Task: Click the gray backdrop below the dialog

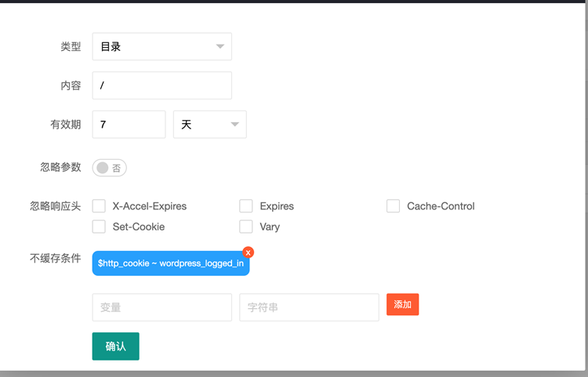Action: 314,373
